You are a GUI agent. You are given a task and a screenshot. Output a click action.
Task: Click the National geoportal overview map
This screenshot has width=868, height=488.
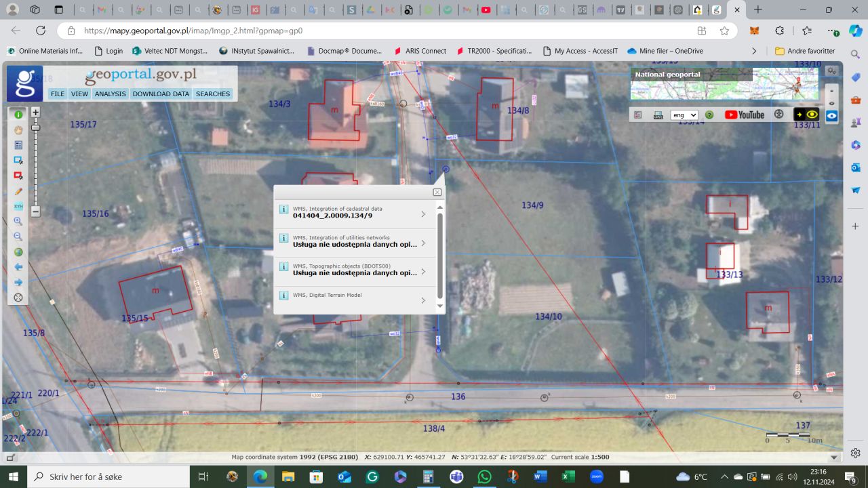pyautogui.click(x=724, y=84)
